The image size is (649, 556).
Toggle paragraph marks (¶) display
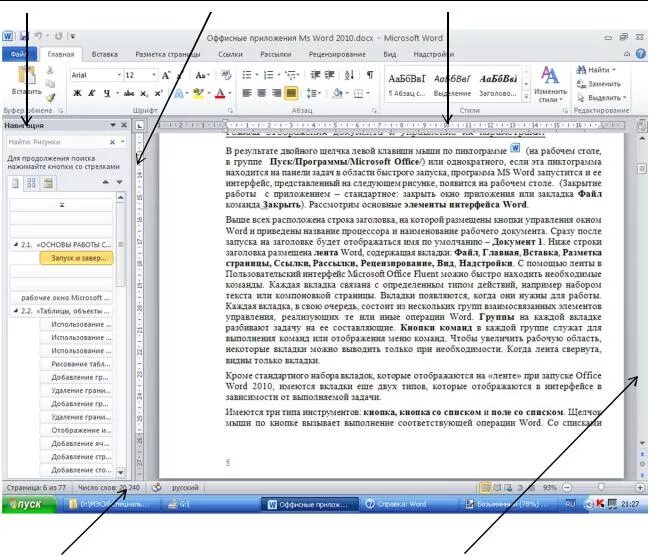coord(370,75)
